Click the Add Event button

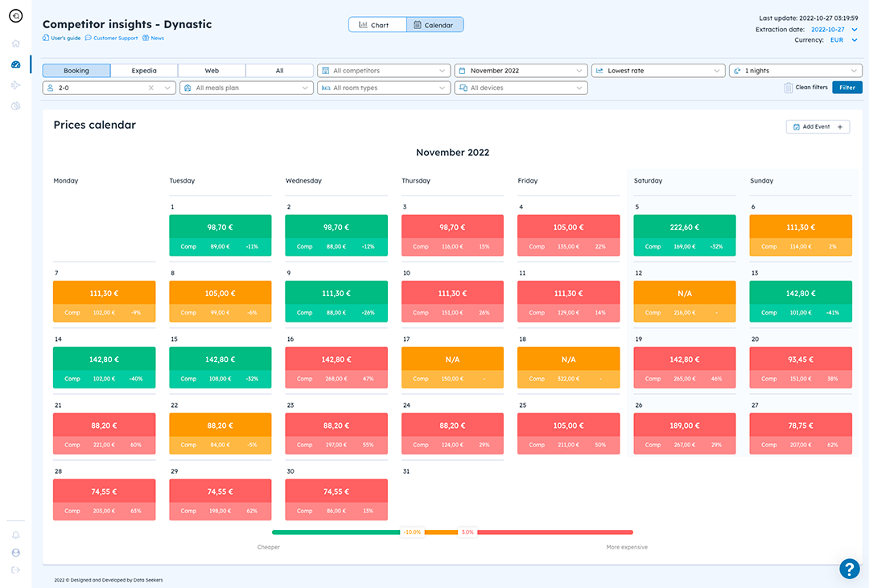point(818,127)
